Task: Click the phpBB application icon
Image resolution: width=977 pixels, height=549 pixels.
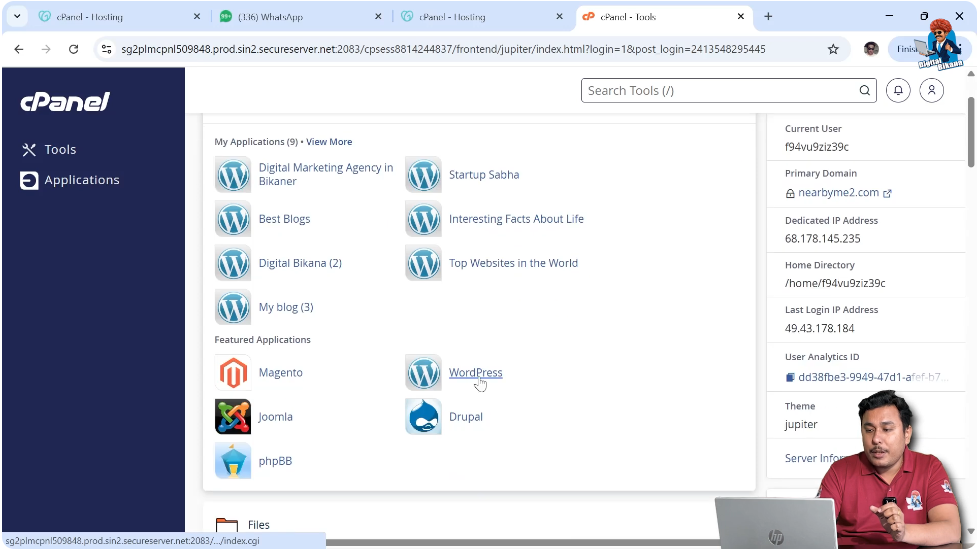Action: [x=233, y=461]
